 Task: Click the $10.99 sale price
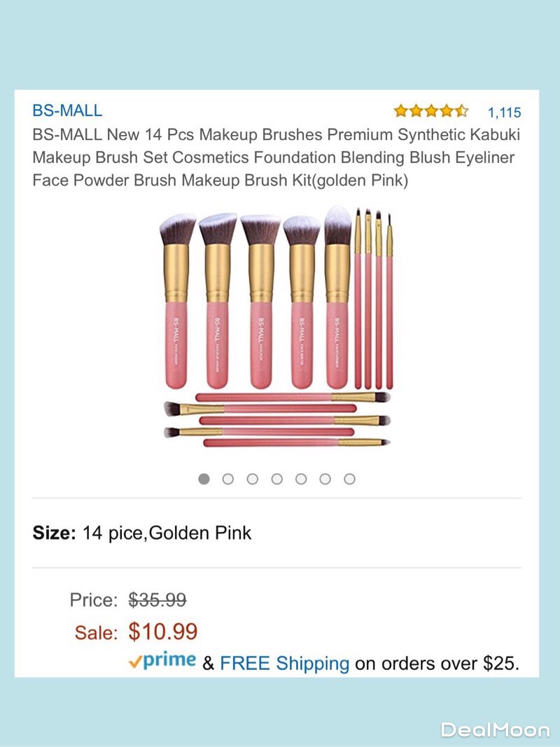(163, 632)
